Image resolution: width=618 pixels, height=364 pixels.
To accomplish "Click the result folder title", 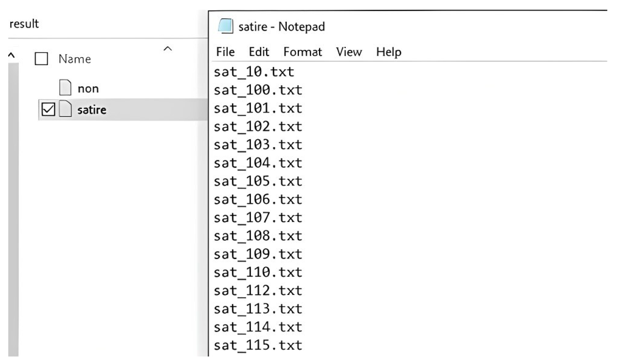I will coord(24,24).
